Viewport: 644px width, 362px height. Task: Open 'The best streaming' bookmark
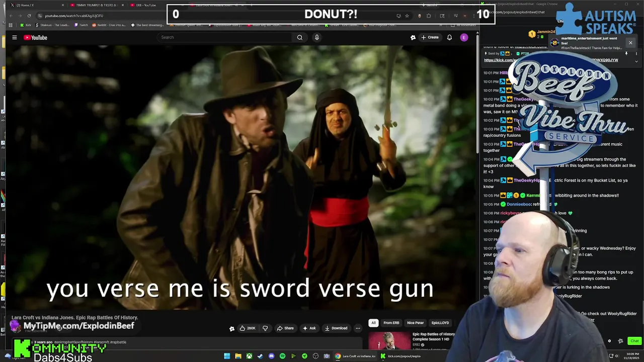(x=147, y=25)
